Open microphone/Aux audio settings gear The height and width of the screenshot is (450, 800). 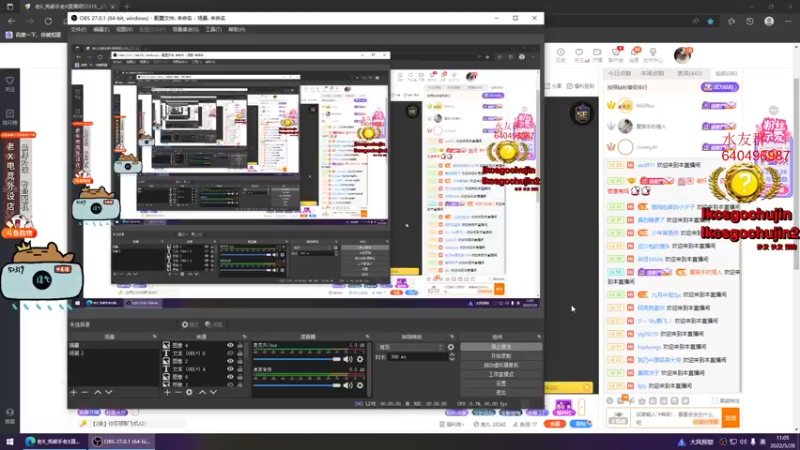pos(360,359)
